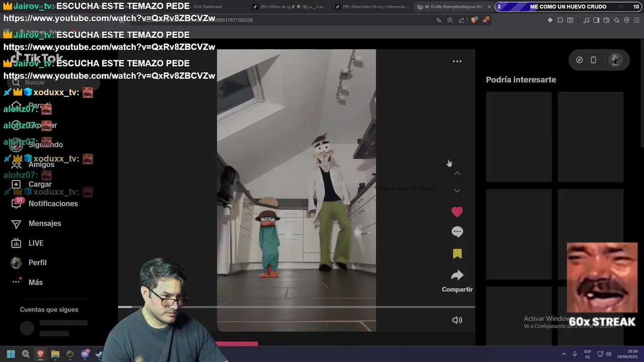Close the DcMe #perrytheplatypus tab
The width and height of the screenshot is (644, 362).
tap(489, 7)
